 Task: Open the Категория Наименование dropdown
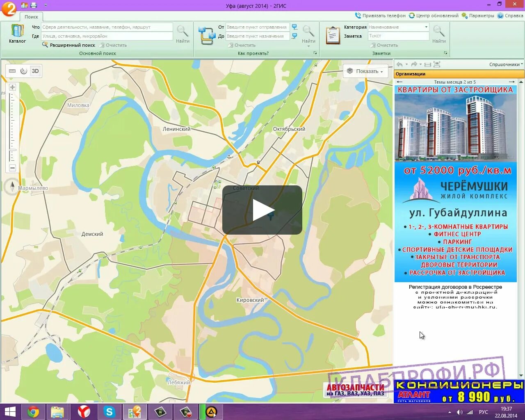click(426, 27)
